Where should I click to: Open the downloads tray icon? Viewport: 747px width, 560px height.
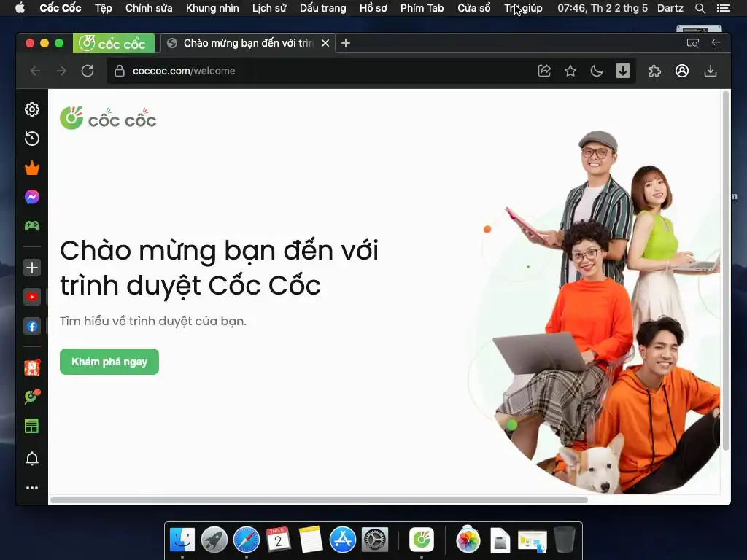711,71
